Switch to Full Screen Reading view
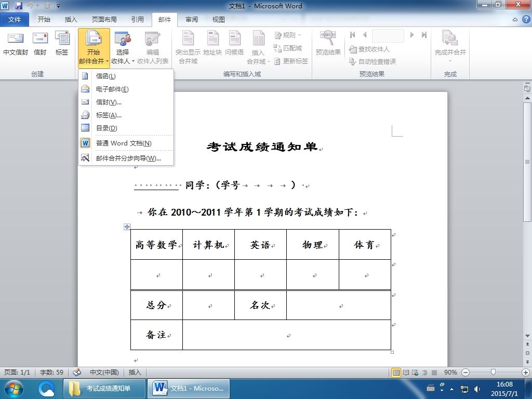The width and height of the screenshot is (532, 399). [x=406, y=373]
